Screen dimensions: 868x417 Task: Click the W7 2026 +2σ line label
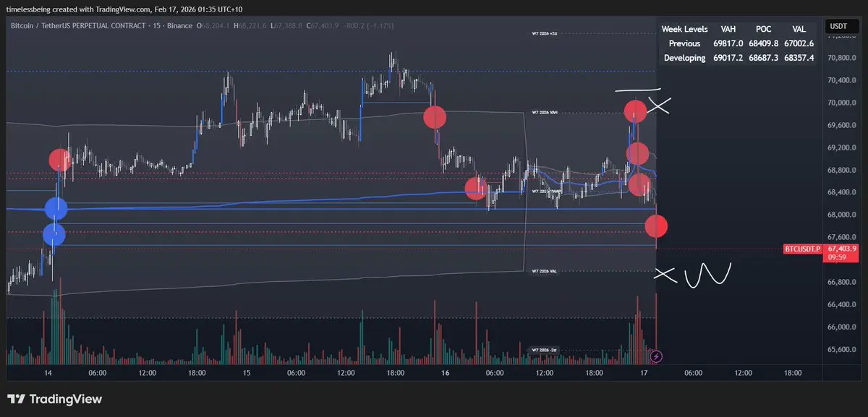point(545,34)
